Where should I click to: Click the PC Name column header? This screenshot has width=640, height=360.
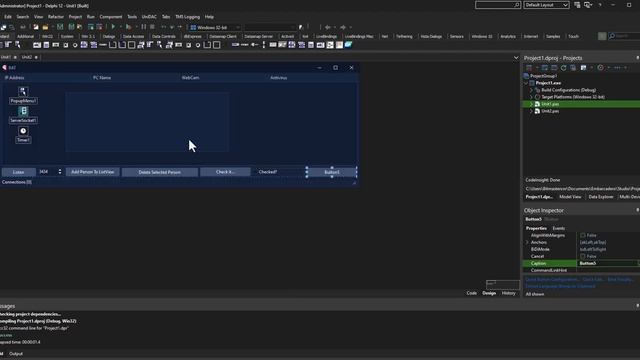click(x=102, y=78)
